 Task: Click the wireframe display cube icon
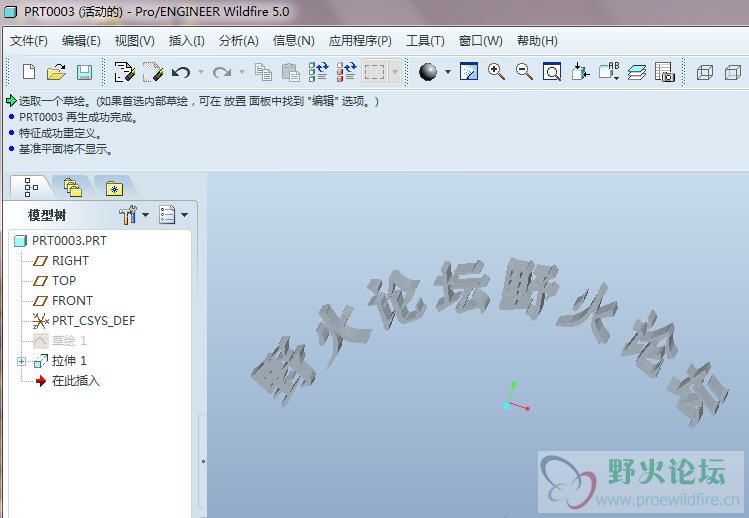coord(705,73)
